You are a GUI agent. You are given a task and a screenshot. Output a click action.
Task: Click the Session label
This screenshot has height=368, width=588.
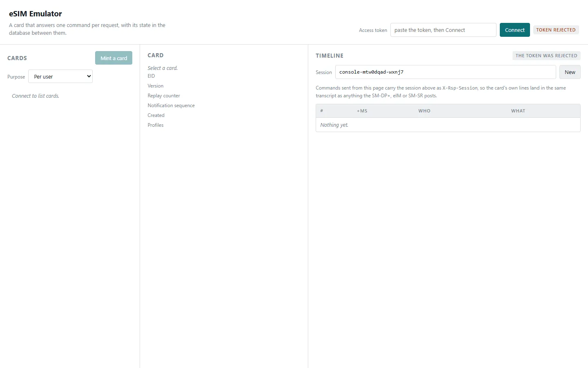click(x=324, y=72)
